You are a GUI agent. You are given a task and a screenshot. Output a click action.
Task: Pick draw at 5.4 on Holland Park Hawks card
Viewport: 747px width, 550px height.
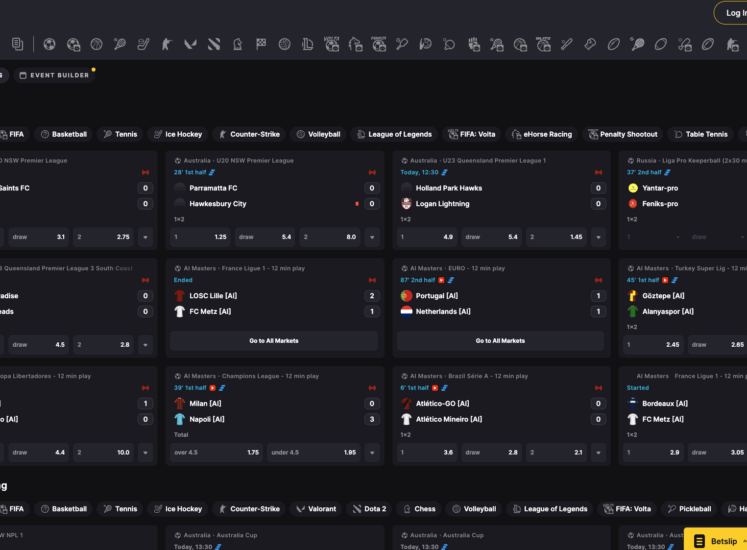(x=491, y=237)
